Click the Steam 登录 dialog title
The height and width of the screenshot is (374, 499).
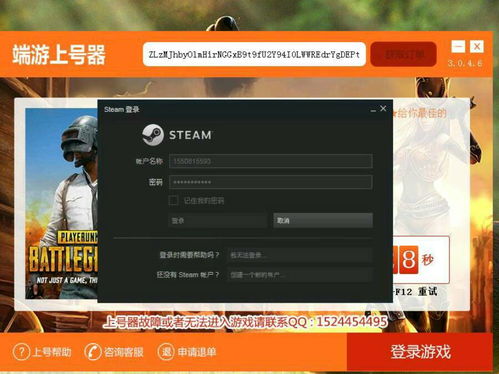tap(121, 109)
